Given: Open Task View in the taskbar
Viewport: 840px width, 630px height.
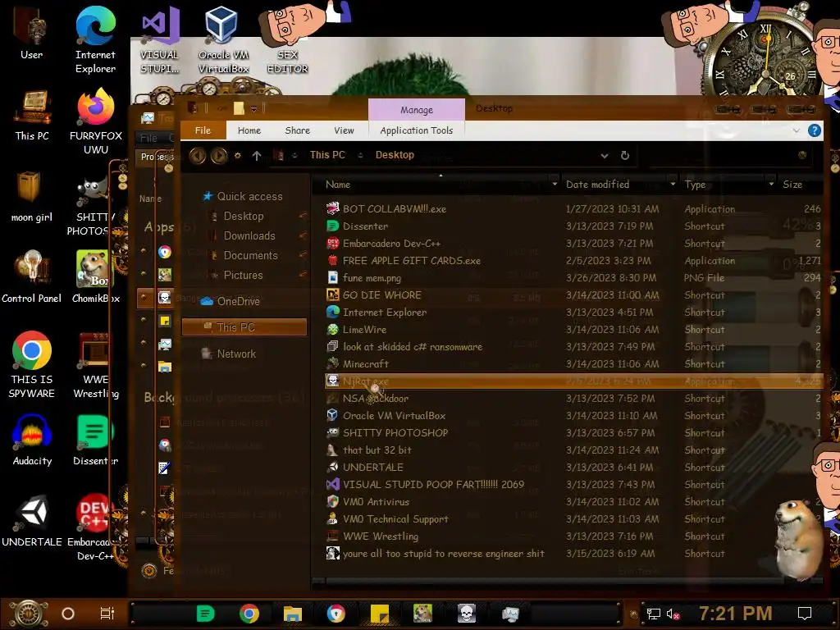Looking at the screenshot, I should [x=107, y=614].
